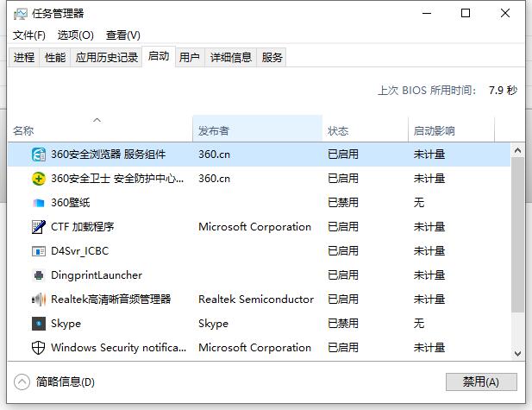This screenshot has height=410, width=532.
Task: Switch to the 用户 tab
Action: click(190, 58)
